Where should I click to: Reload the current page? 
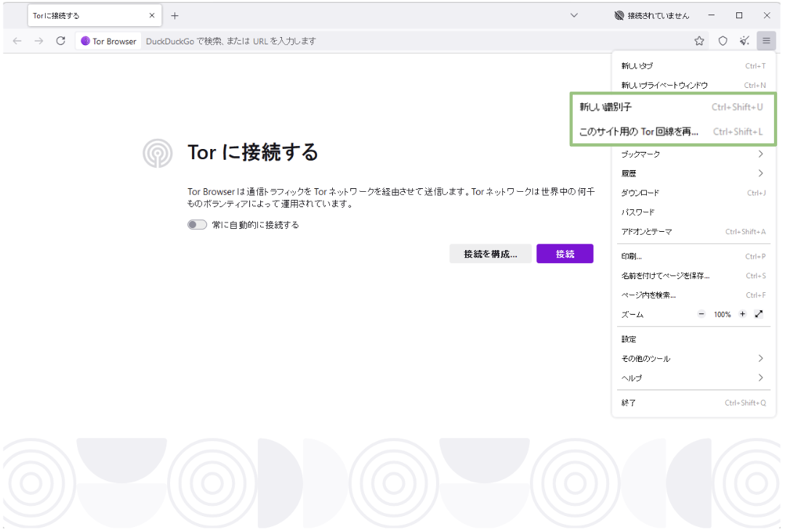pos(60,41)
